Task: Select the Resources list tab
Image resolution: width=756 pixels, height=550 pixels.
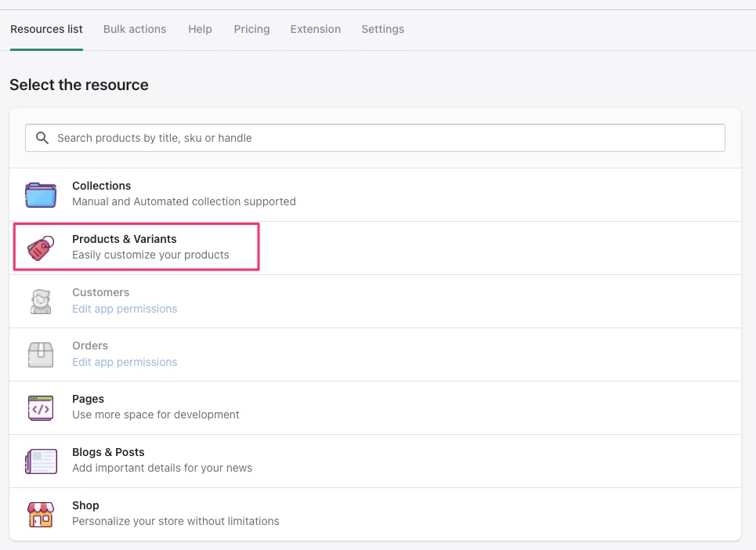Action: coord(46,29)
